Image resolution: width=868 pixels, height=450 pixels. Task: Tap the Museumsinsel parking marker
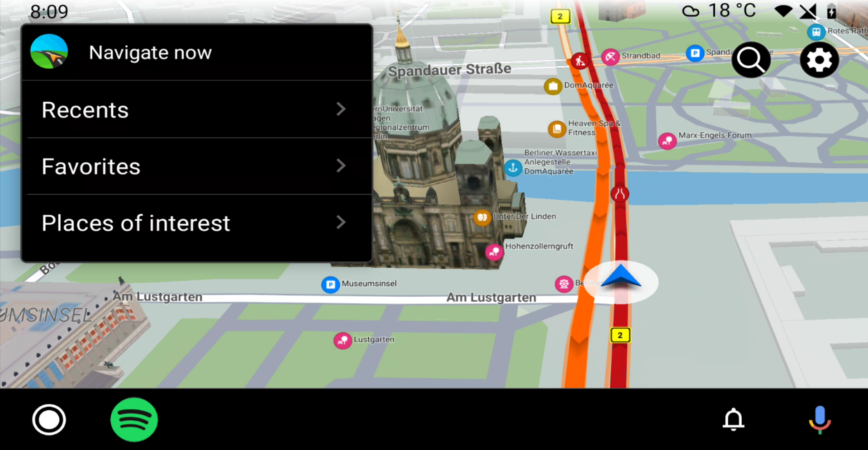[x=330, y=284]
